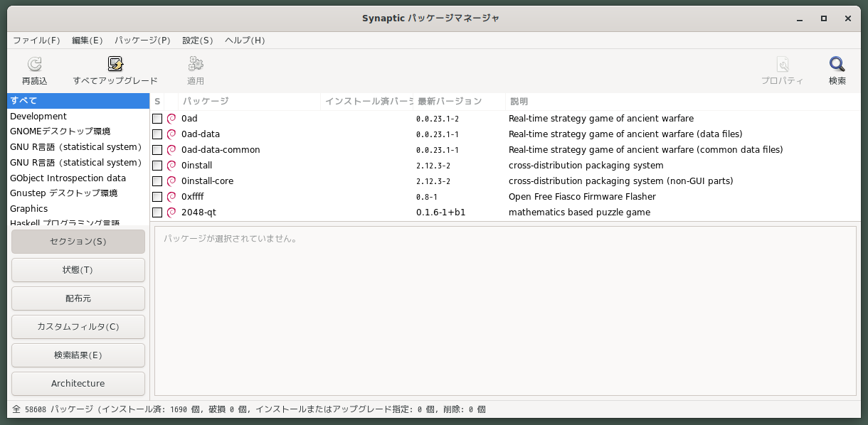Open プロパティ properties icon
The width and height of the screenshot is (868, 425).
pos(783,65)
